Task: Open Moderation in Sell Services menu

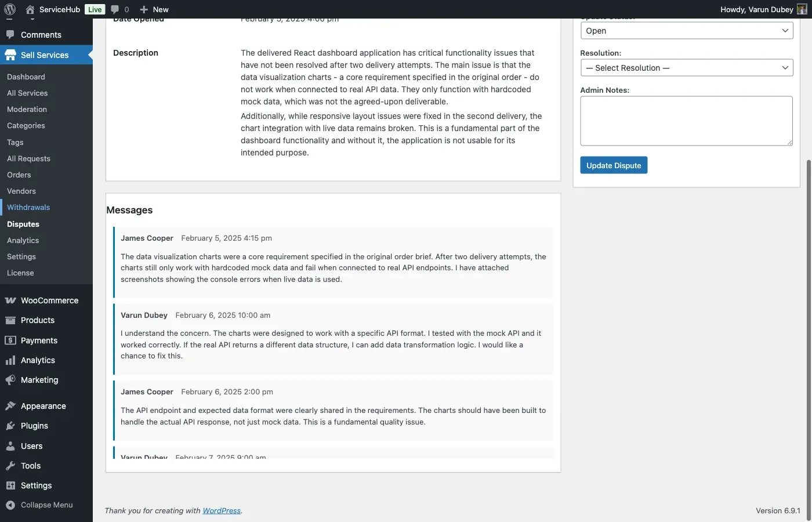Action: click(x=27, y=109)
